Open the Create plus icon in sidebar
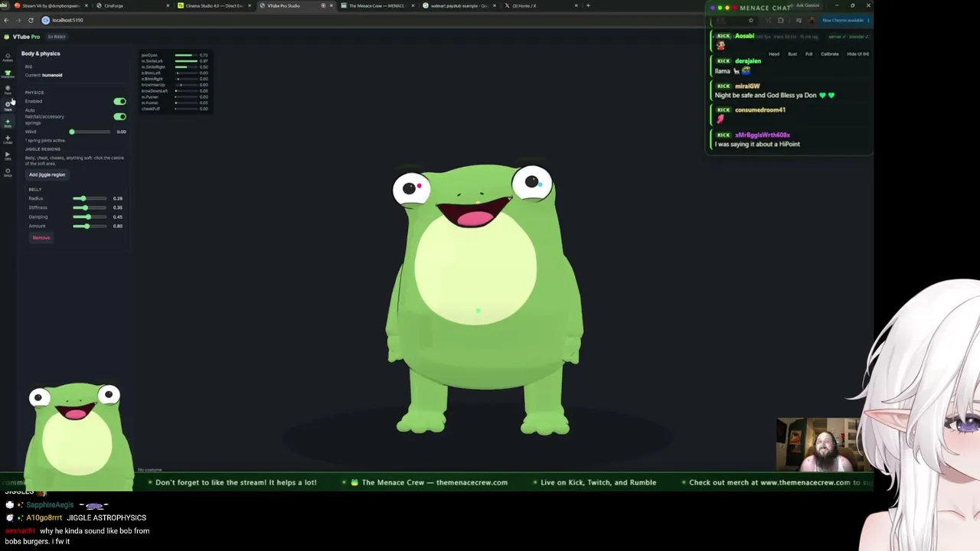This screenshot has width=980, height=551. pos(8,139)
